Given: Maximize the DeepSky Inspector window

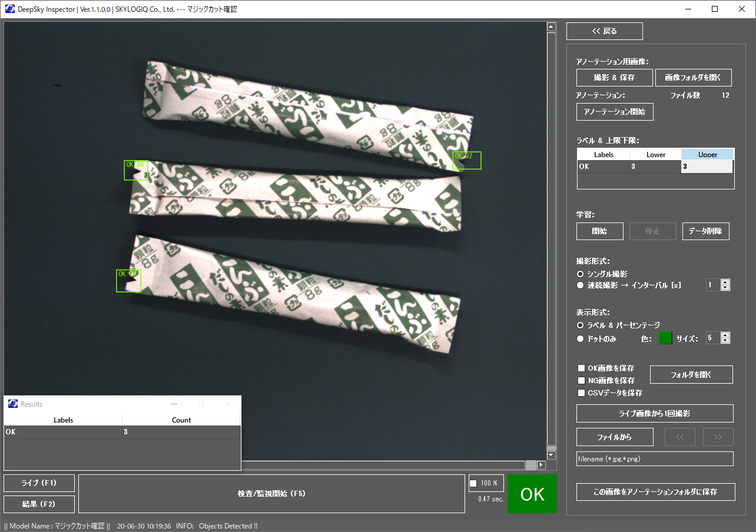Looking at the screenshot, I should coord(715,9).
